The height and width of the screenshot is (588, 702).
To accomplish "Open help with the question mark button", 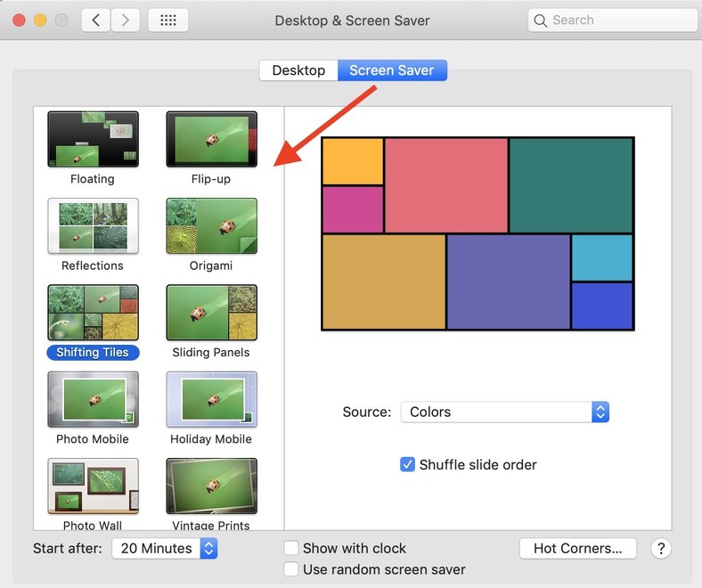I will point(661,548).
